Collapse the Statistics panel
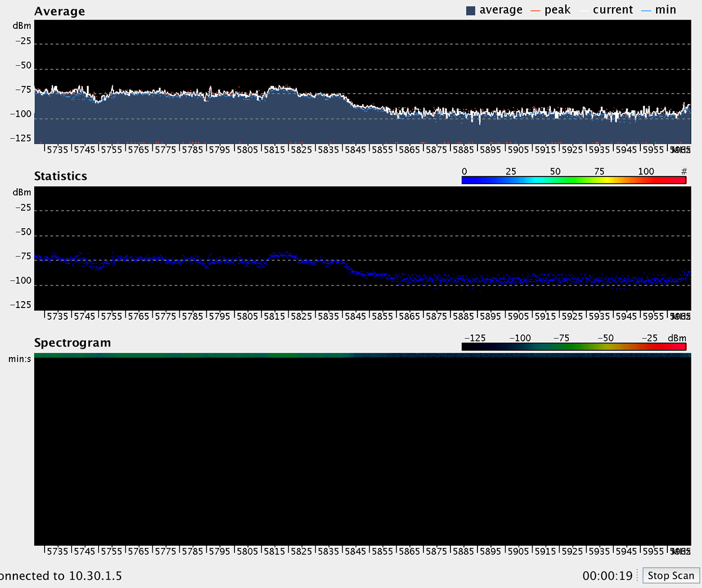 pos(61,176)
